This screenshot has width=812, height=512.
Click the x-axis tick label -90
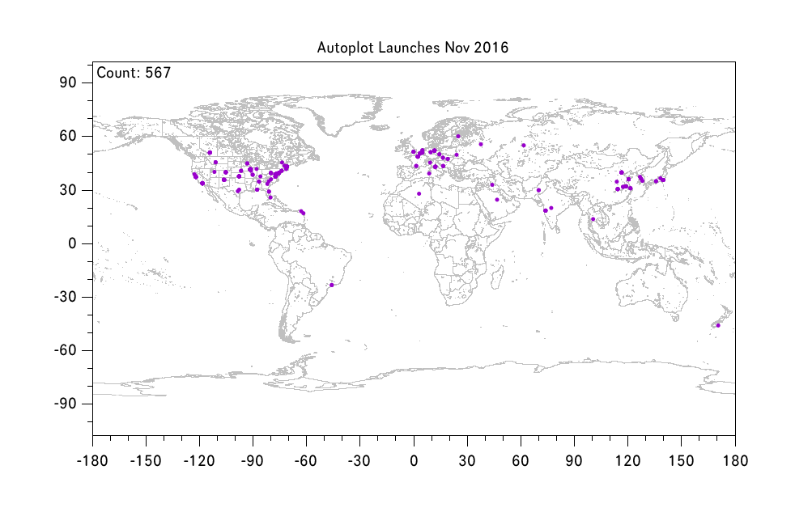pyautogui.click(x=253, y=461)
